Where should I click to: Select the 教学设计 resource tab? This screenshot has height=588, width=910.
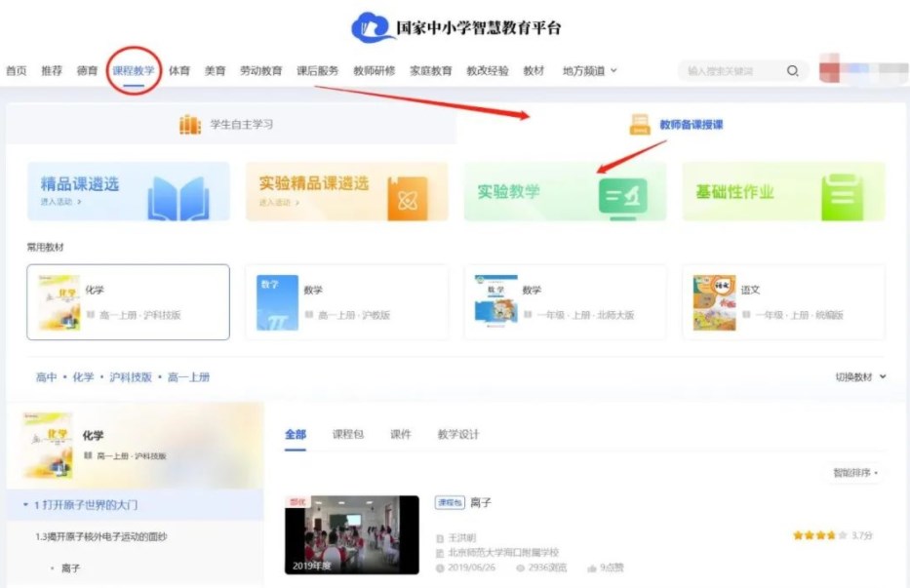(x=458, y=434)
